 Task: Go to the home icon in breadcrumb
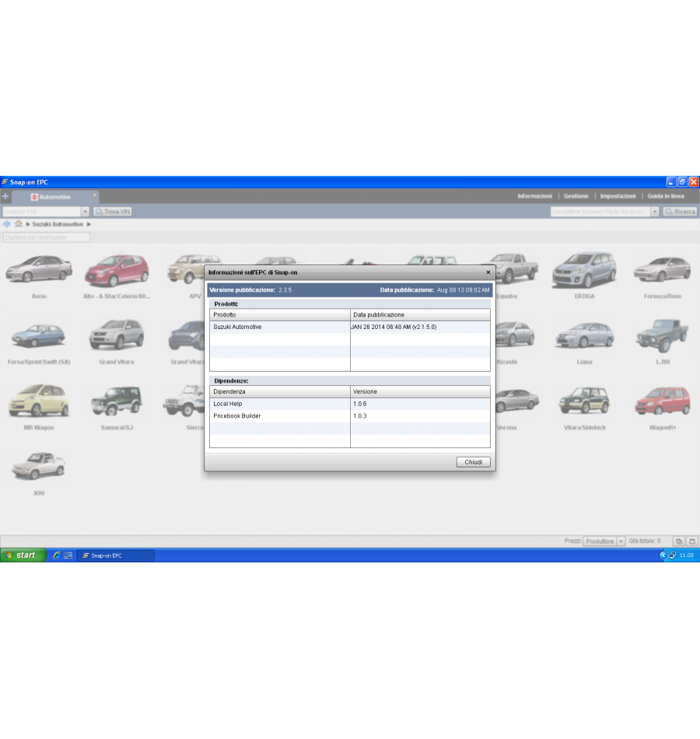click(19, 224)
